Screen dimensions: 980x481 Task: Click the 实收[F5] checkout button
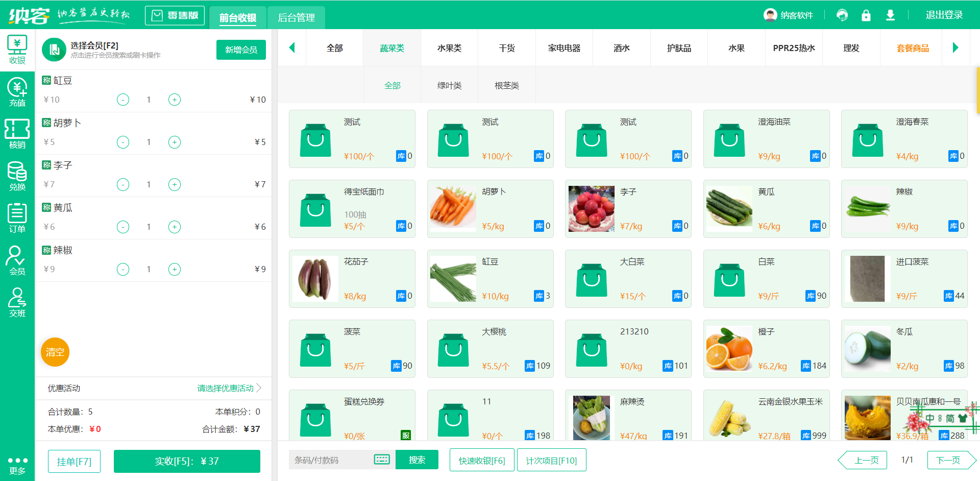[x=187, y=461]
